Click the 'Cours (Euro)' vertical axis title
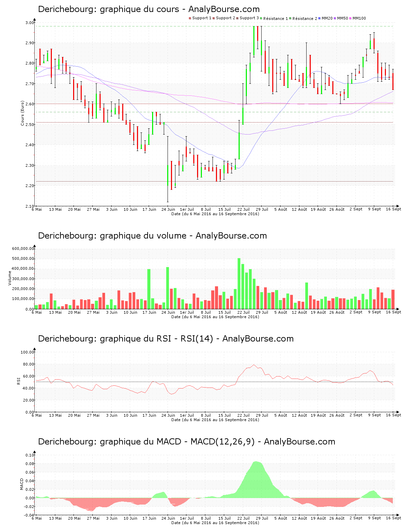Viewport: 412px width, 532px height. [23, 113]
